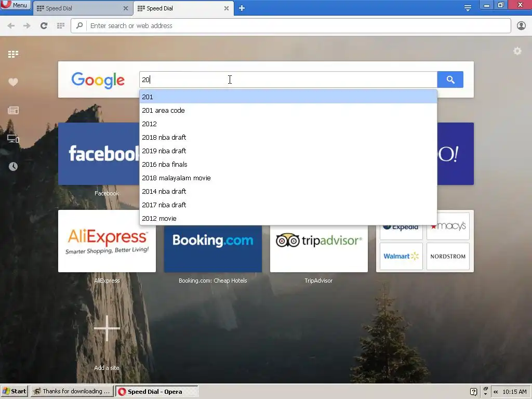Screen dimensions: 532x399
Task: Open Tabs from other devices sidebar icon
Action: (13, 139)
